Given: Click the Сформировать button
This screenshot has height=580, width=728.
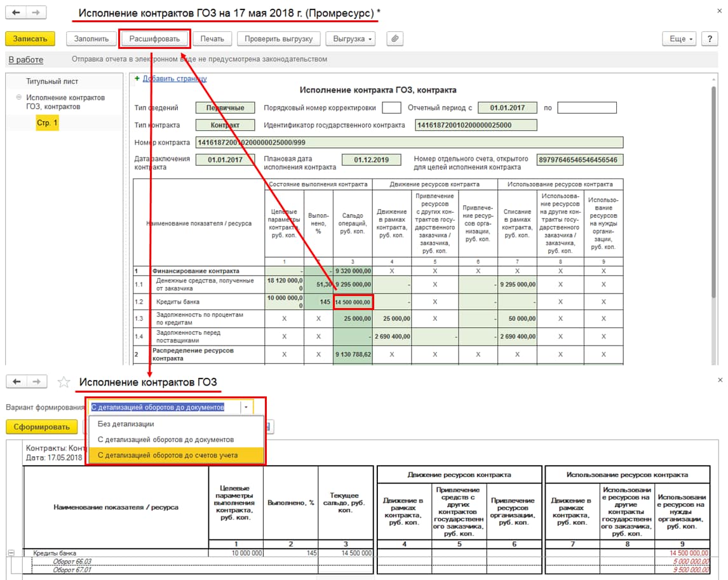Looking at the screenshot, I should tap(41, 427).
